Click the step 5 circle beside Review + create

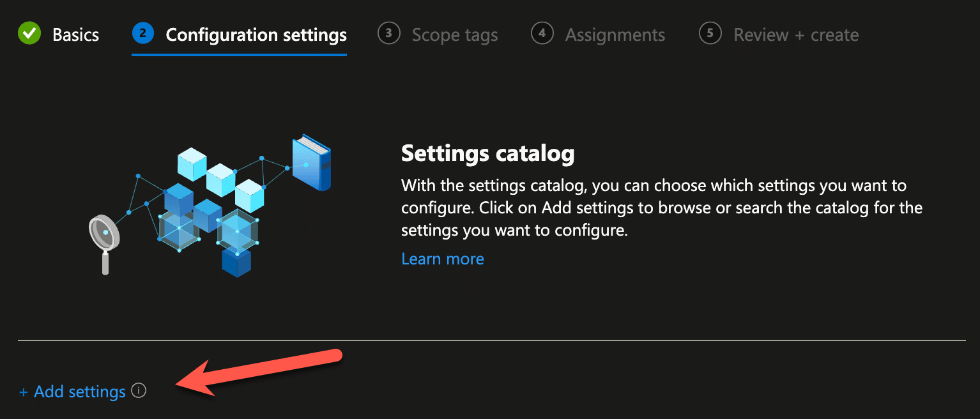(710, 34)
